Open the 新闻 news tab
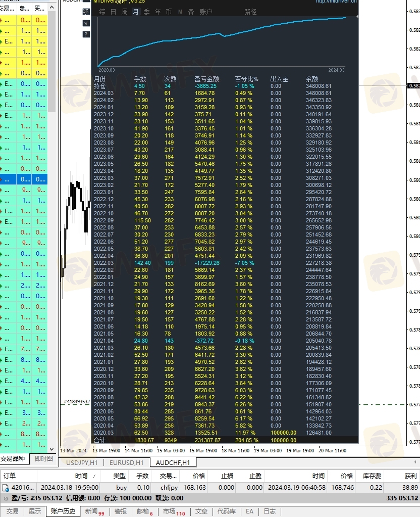The height and width of the screenshot is (517, 420). point(94,511)
